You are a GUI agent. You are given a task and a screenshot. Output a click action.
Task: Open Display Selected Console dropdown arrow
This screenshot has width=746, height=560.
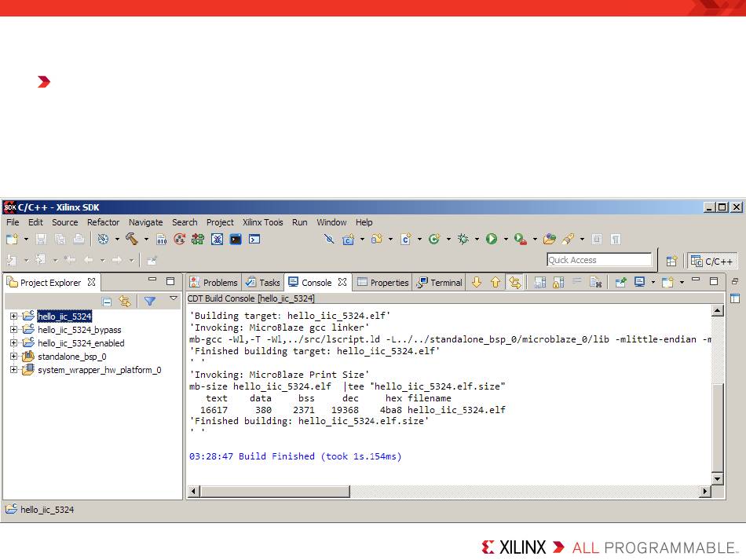tap(653, 283)
